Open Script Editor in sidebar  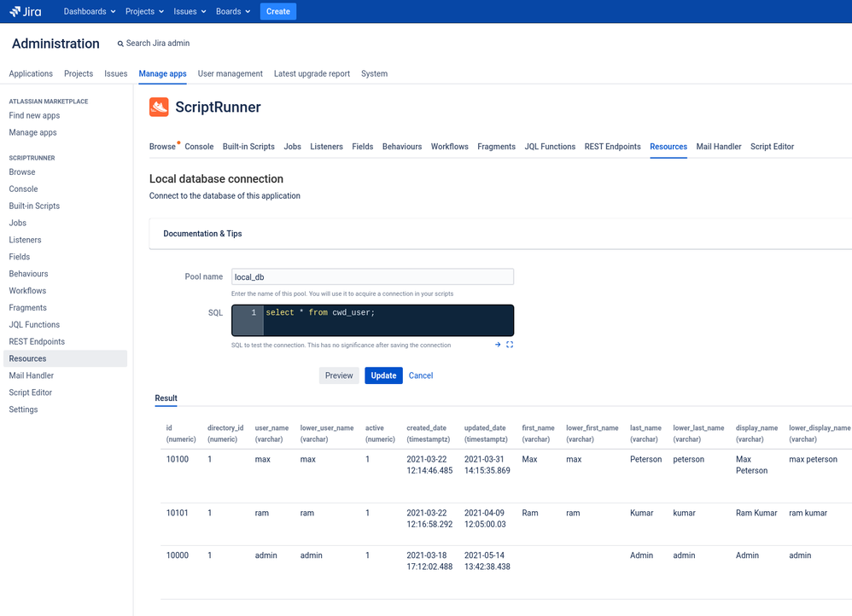pyautogui.click(x=31, y=392)
